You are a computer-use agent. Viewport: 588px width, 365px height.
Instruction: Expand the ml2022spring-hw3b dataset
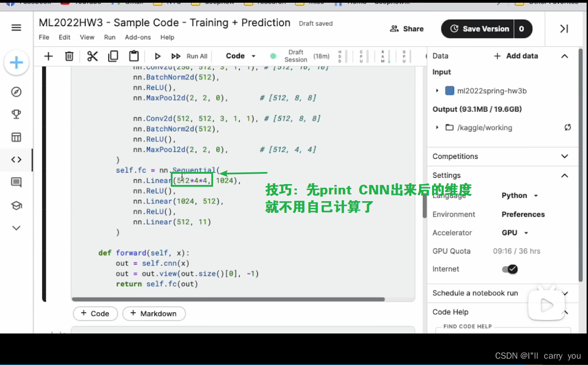437,90
